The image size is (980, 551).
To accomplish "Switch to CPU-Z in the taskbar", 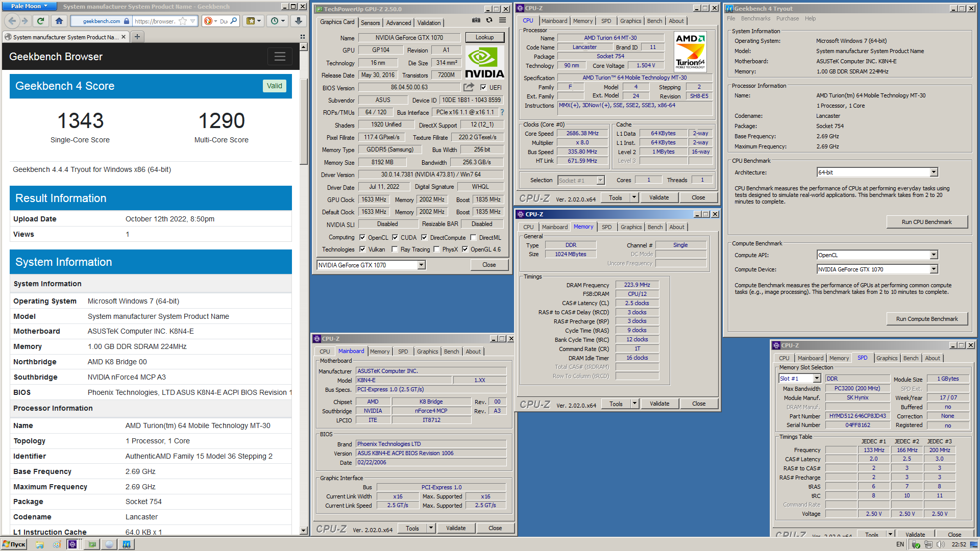I will [x=73, y=544].
